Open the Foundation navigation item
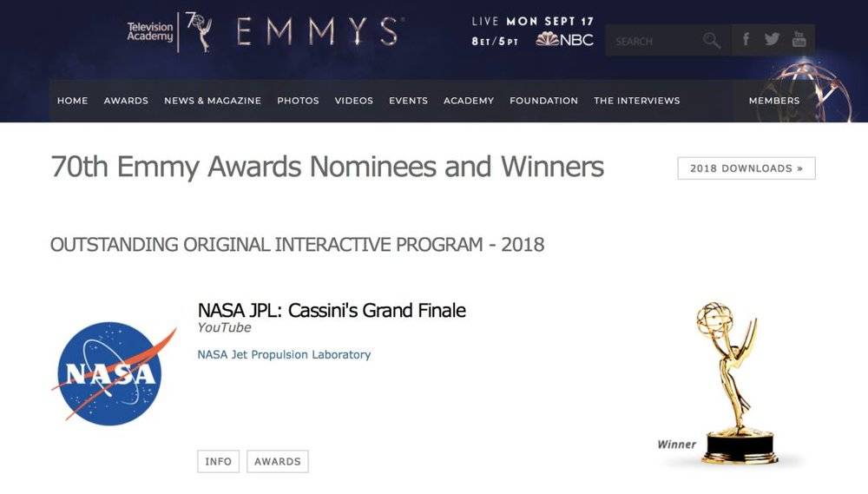Image resolution: width=868 pixels, height=494 pixels. pyautogui.click(x=543, y=101)
